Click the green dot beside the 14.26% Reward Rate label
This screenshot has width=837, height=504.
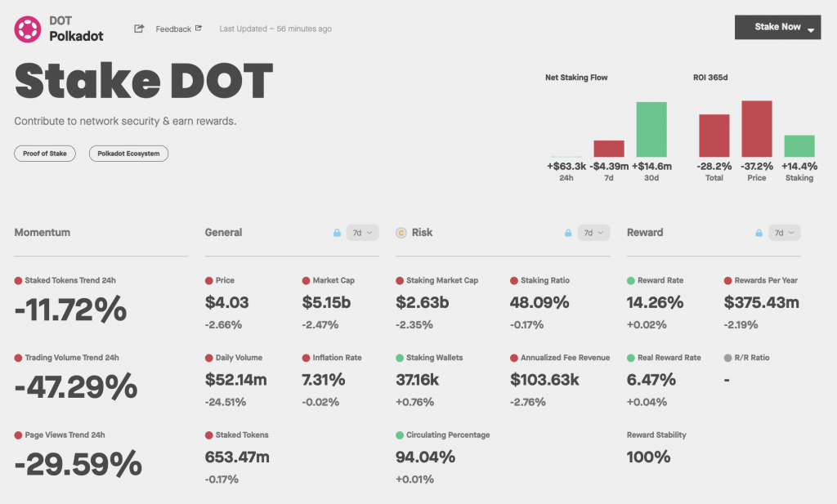pyautogui.click(x=630, y=280)
